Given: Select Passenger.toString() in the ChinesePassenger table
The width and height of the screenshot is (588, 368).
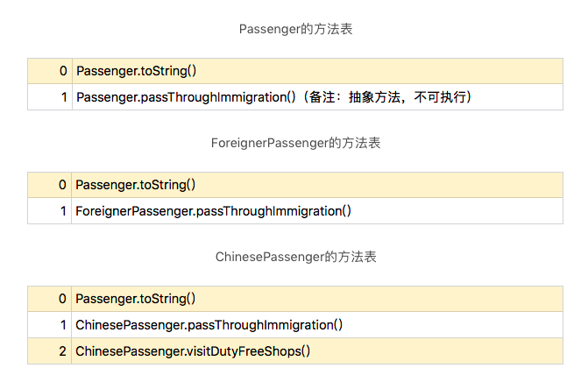Looking at the screenshot, I should 135,299.
